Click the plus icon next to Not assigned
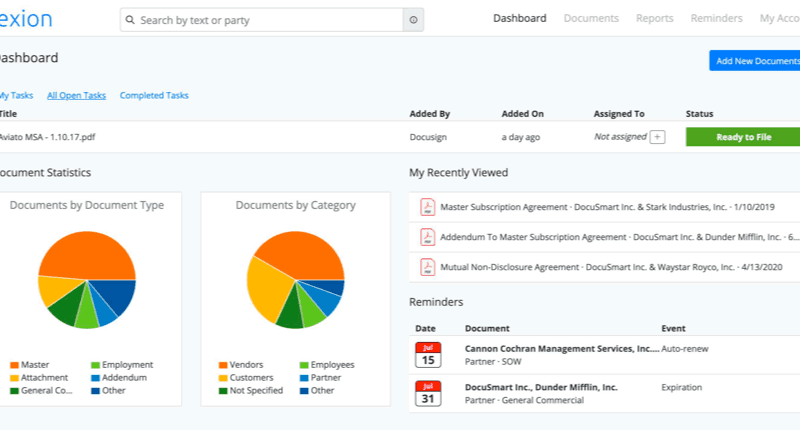Viewport: 800px width, 430px height. point(657,137)
